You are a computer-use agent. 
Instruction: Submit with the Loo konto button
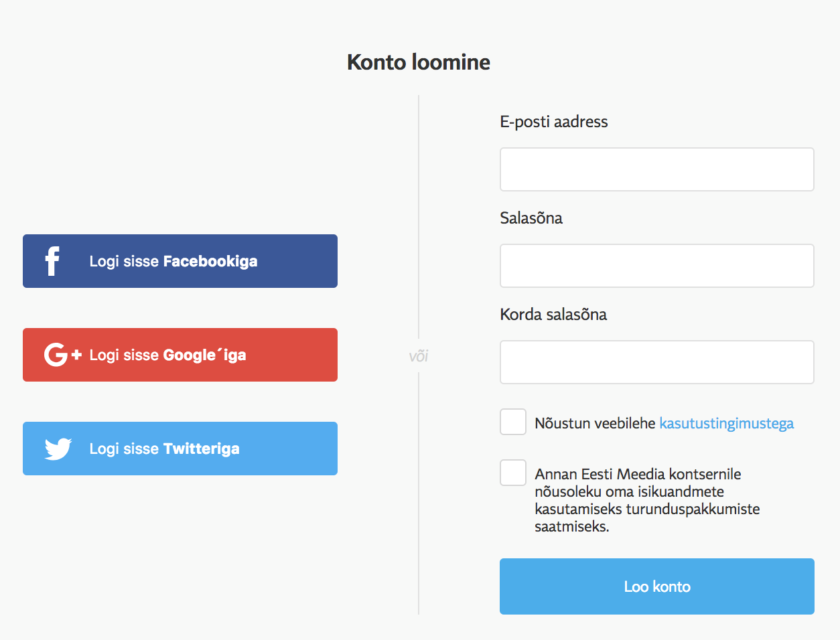(657, 586)
